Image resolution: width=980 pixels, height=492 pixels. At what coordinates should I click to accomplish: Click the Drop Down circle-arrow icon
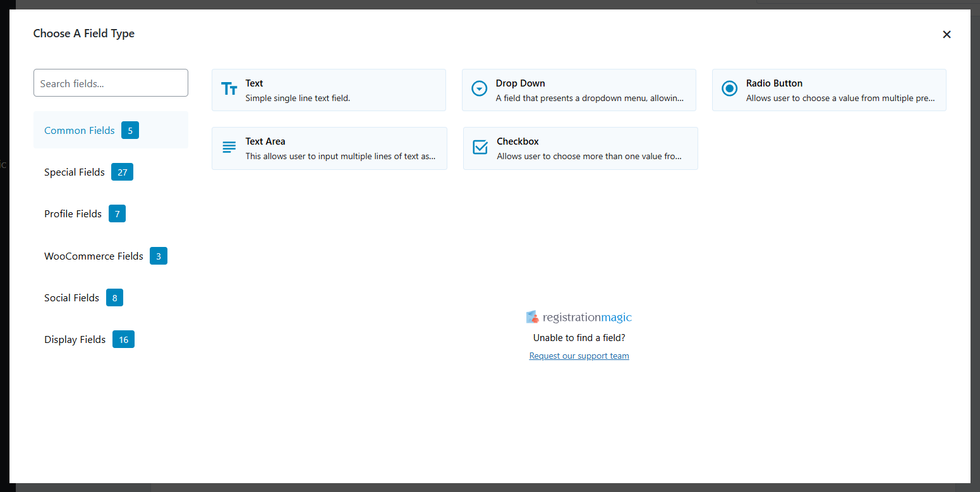pyautogui.click(x=480, y=89)
